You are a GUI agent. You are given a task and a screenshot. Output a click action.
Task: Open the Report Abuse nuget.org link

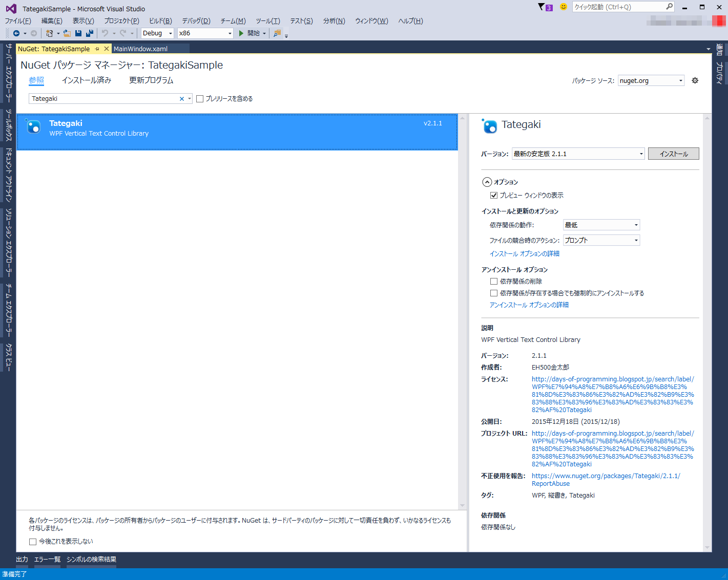click(x=606, y=480)
